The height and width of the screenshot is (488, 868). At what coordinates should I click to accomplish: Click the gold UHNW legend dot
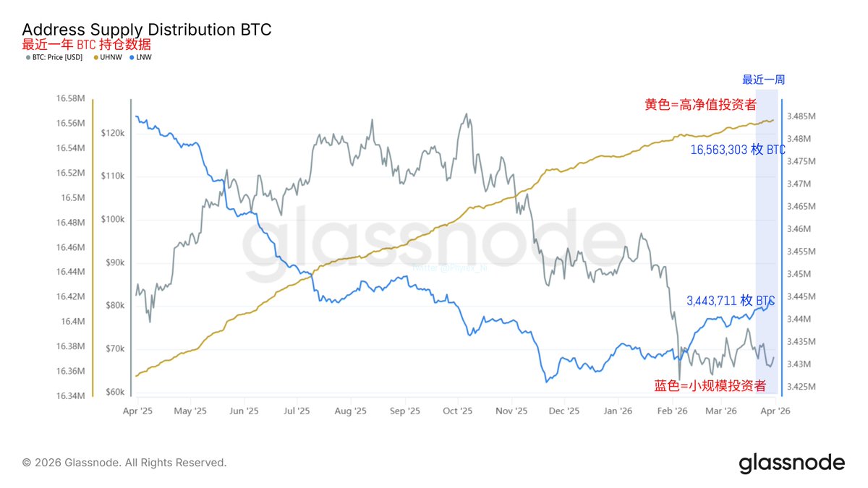click(x=96, y=57)
